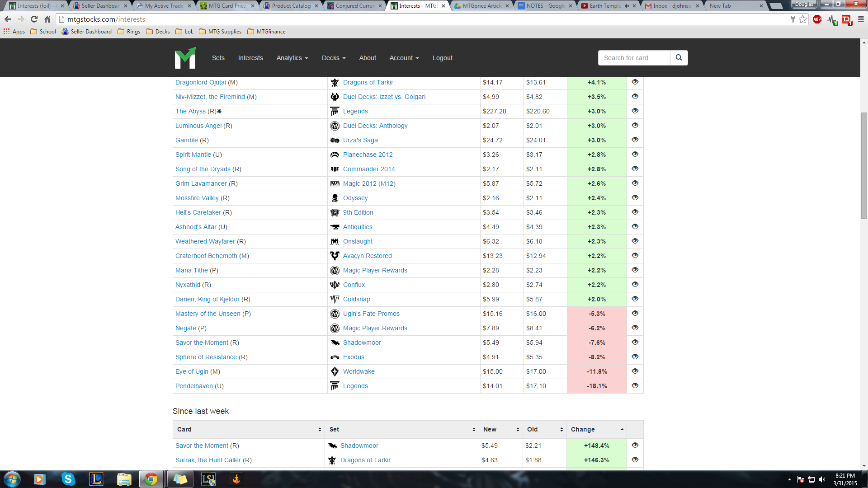This screenshot has height=488, width=868.
Task: Sort weekly table by Set column
Action: [402, 429]
